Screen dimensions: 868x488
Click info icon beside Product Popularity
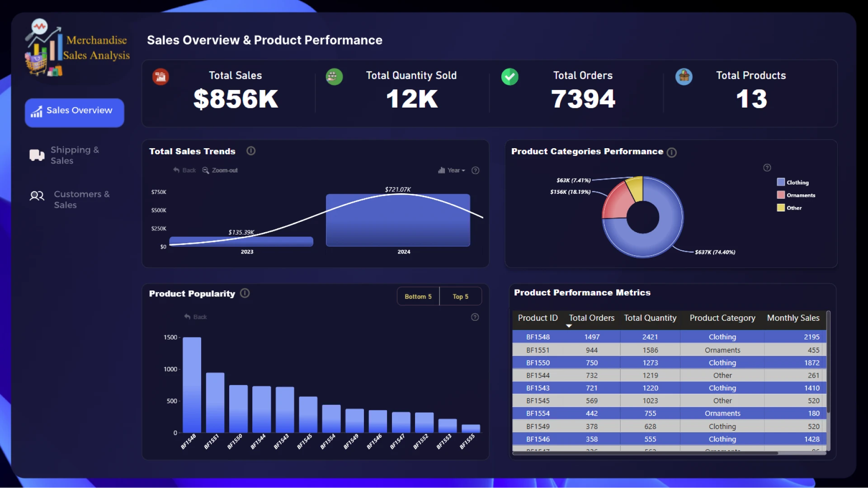tap(245, 293)
